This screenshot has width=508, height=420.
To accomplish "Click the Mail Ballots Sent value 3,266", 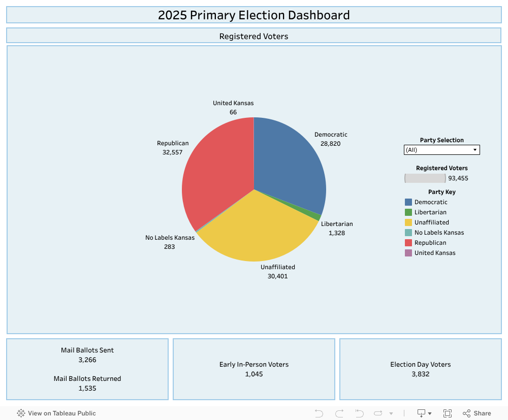I will pos(87,360).
